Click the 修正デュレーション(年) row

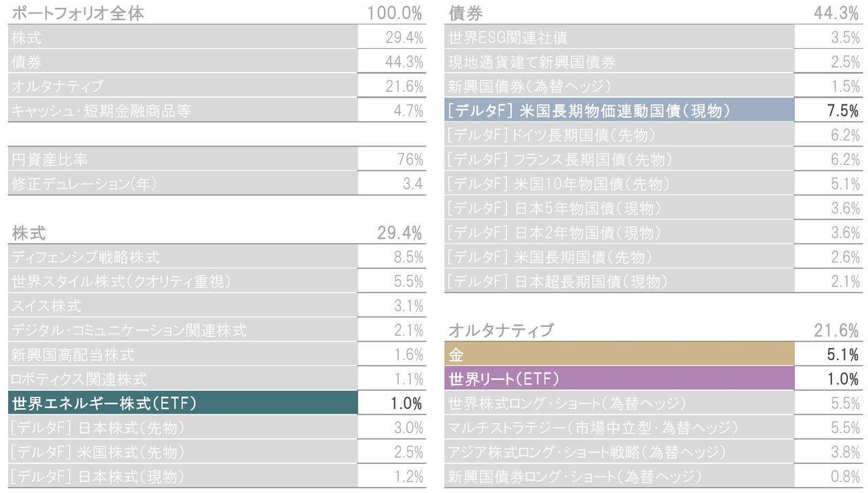217,183
